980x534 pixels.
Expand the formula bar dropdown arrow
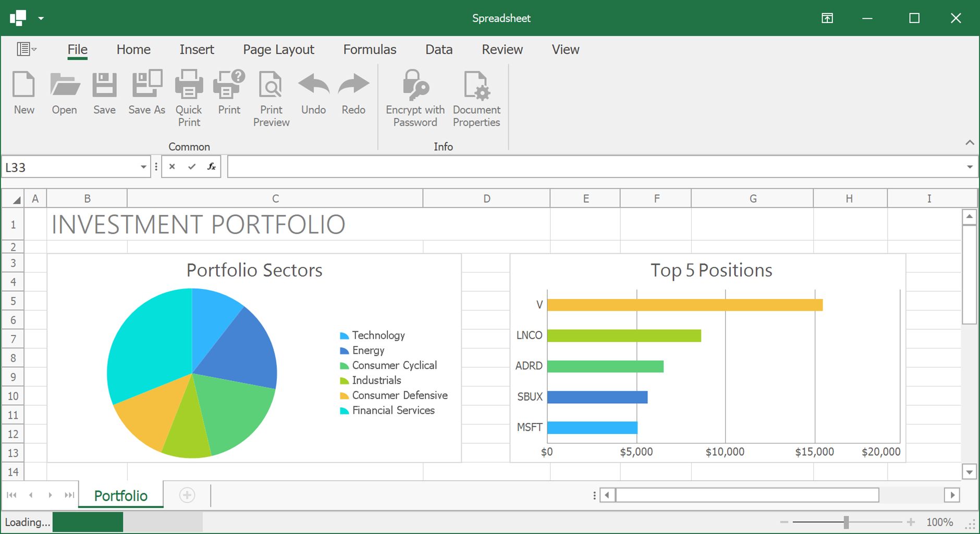pyautogui.click(x=970, y=167)
